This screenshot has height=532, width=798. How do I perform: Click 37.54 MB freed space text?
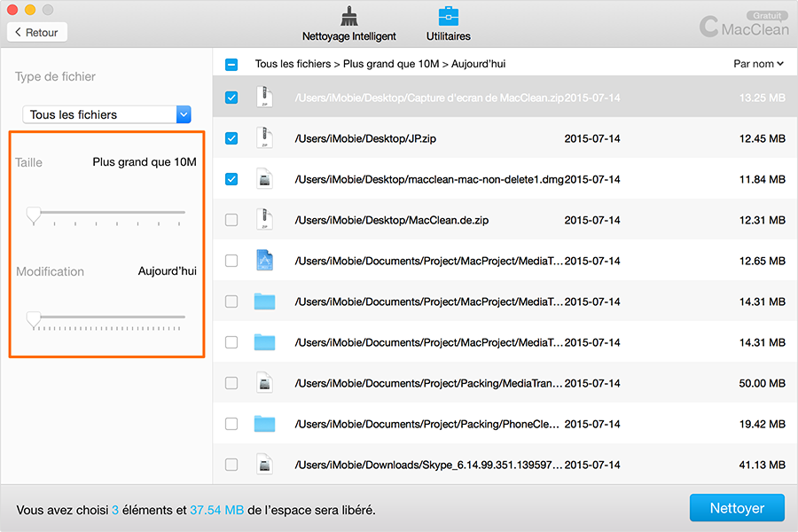click(217, 510)
